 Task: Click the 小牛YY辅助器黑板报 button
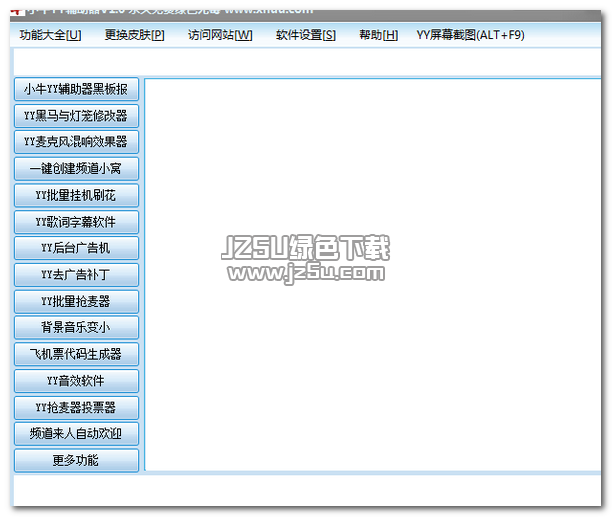coord(76,89)
